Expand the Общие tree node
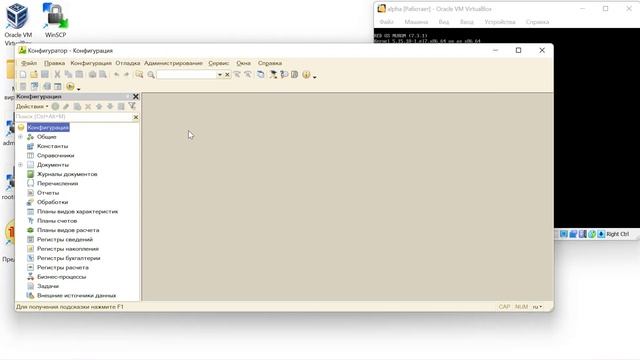The image size is (640, 360). pyautogui.click(x=20, y=137)
